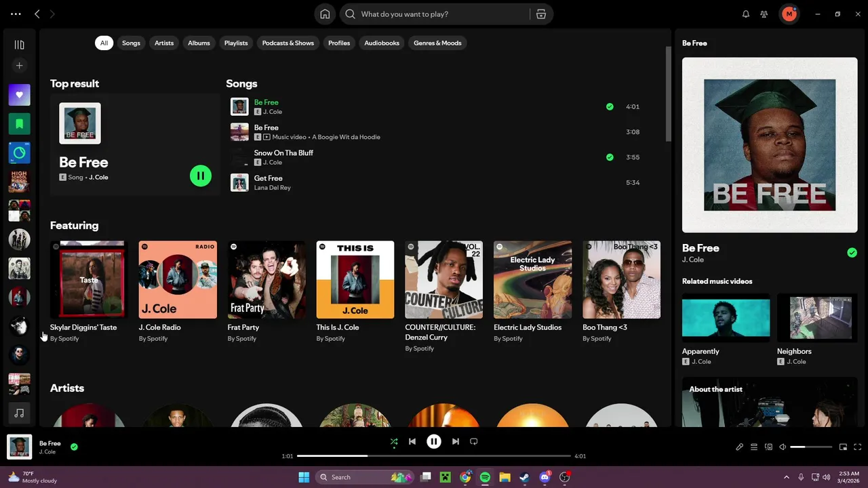Pause playback in bottom player
The image size is (868, 488).
[434, 442]
